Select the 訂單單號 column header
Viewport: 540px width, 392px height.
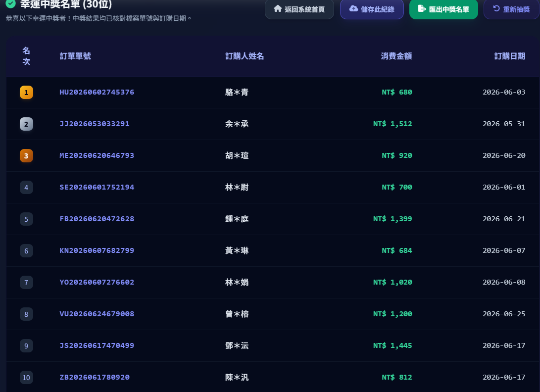[75, 56]
